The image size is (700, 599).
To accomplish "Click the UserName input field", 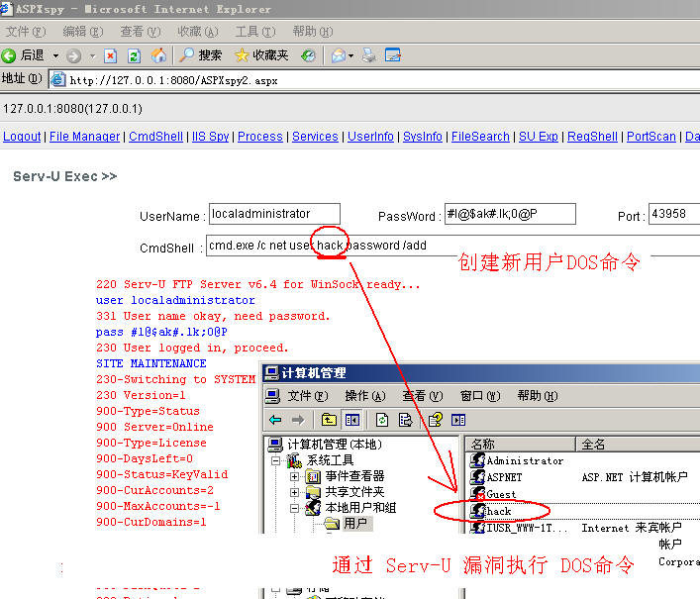I will (274, 214).
